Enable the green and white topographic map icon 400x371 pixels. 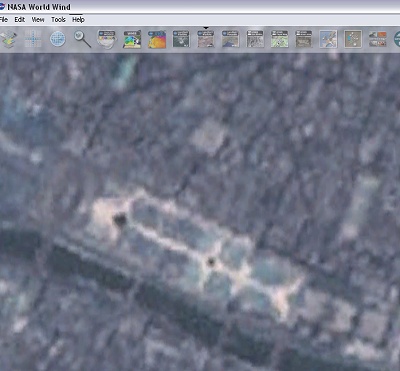click(x=279, y=39)
